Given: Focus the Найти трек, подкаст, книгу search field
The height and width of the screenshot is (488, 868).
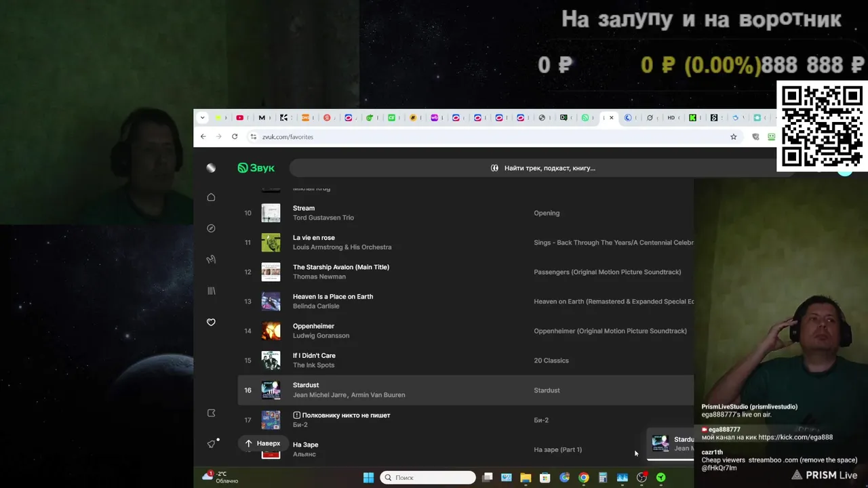Looking at the screenshot, I should click(x=542, y=168).
